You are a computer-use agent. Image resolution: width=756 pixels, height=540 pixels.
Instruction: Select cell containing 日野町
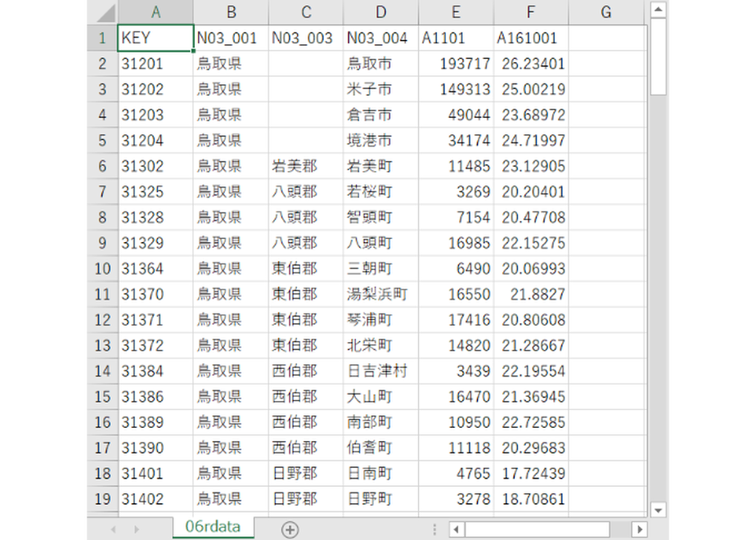point(381,499)
